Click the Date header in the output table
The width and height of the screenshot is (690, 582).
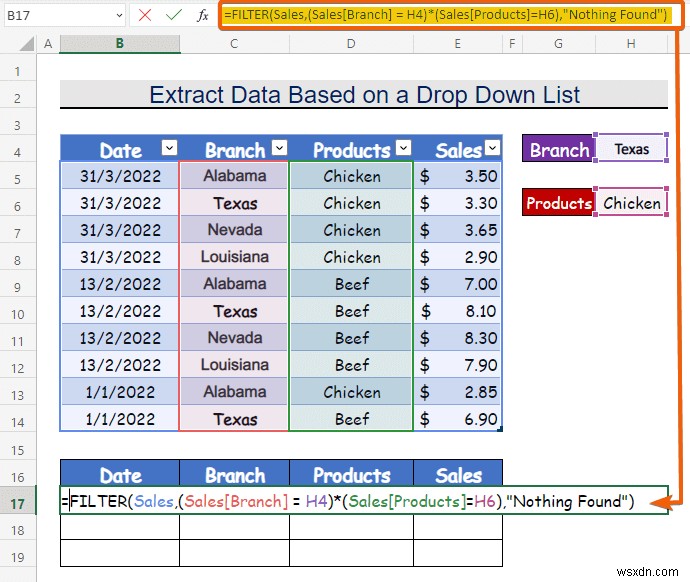(x=120, y=473)
